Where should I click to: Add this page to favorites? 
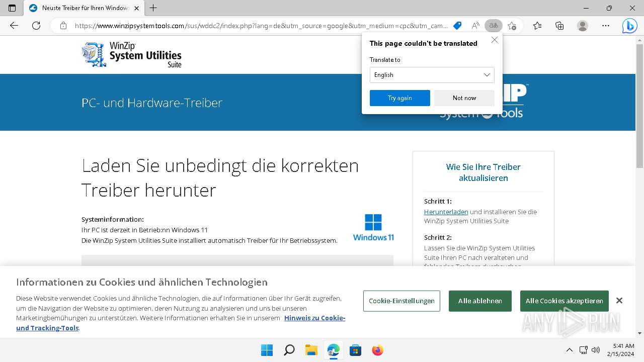[512, 26]
